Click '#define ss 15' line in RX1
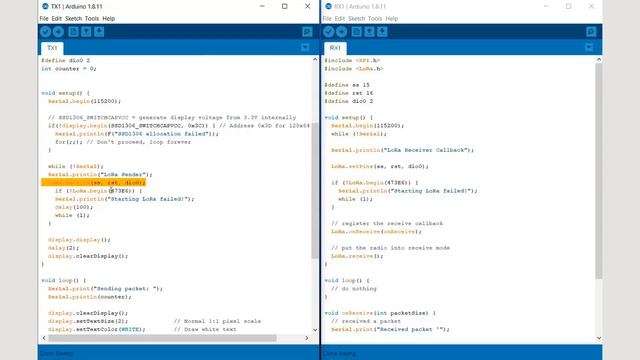The image size is (640, 360). [347, 85]
